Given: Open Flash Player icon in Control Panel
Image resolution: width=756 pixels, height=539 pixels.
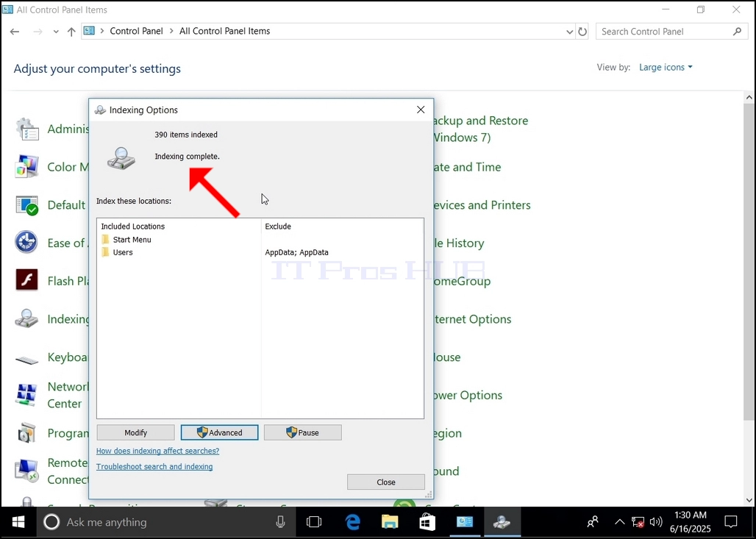Looking at the screenshot, I should [x=27, y=280].
